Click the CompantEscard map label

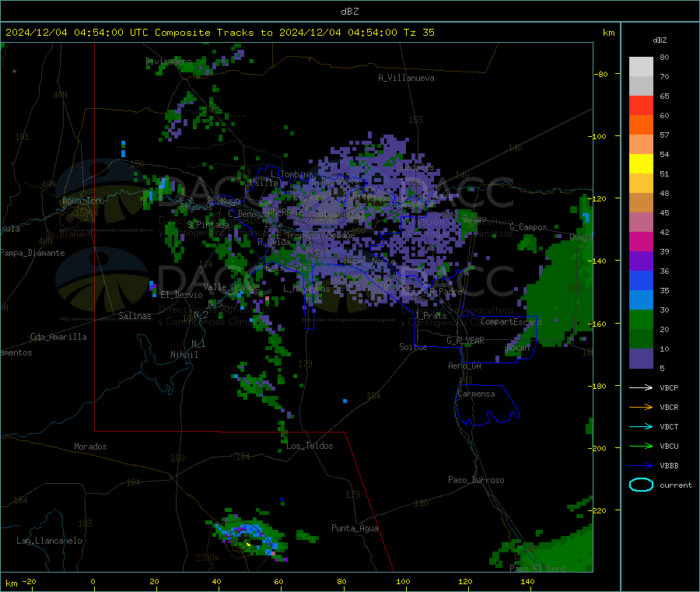[x=511, y=321]
